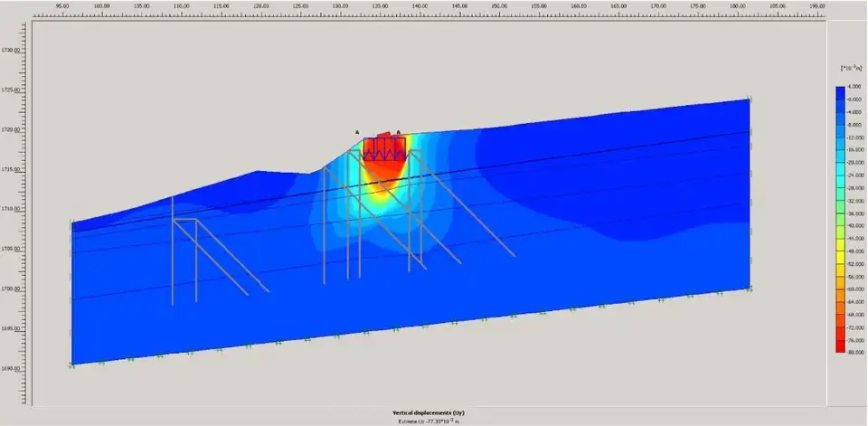Image resolution: width=868 pixels, height=426 pixels.
Task: Click the 145.00 mark on the horizontal ruler
Action: [459, 5]
